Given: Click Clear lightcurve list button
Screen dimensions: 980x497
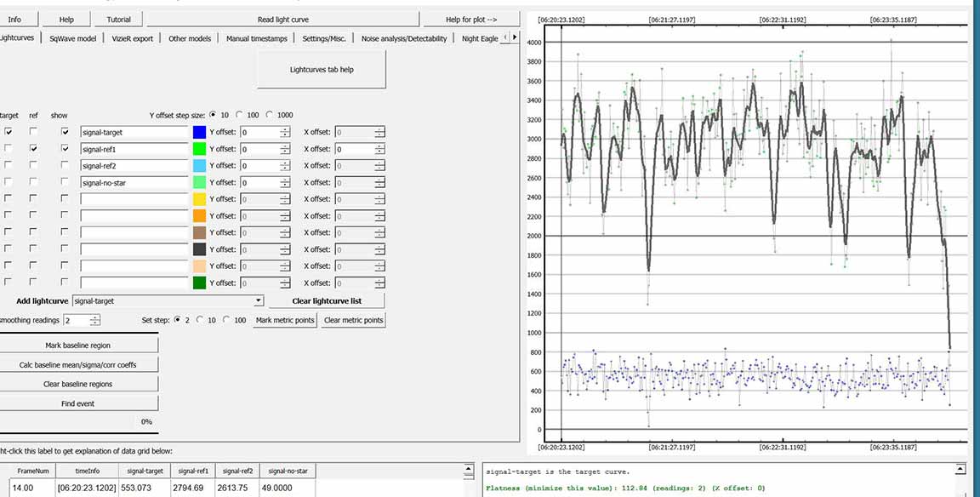Looking at the screenshot, I should pos(327,301).
